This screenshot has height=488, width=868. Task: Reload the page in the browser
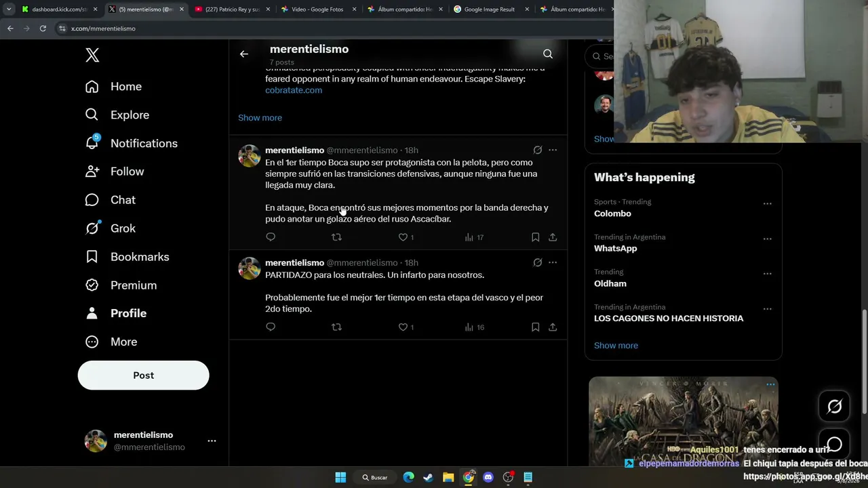pyautogui.click(x=43, y=28)
